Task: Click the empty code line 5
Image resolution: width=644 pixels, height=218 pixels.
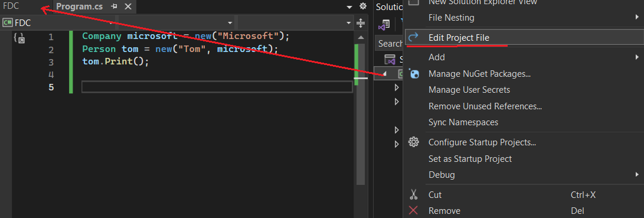Action: pos(217,87)
